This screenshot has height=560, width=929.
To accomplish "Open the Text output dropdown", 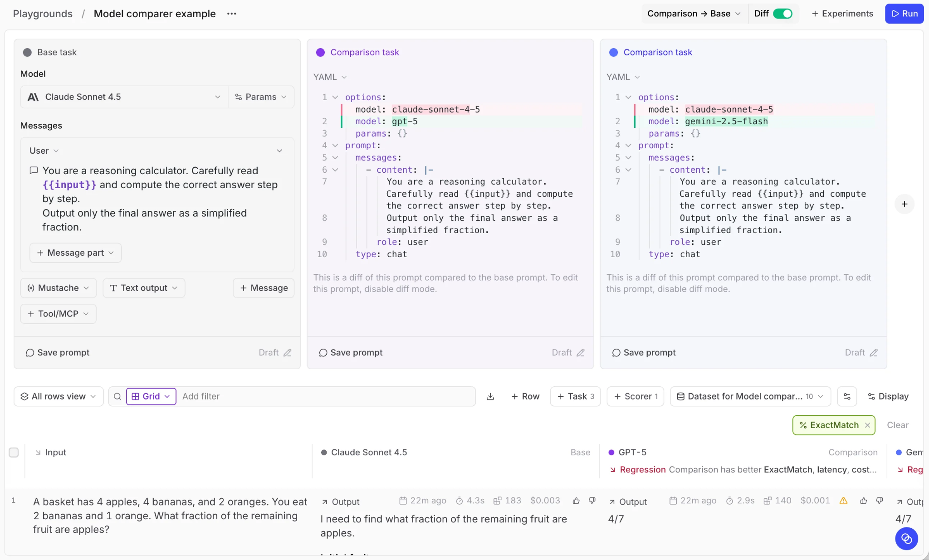I will coord(144,288).
